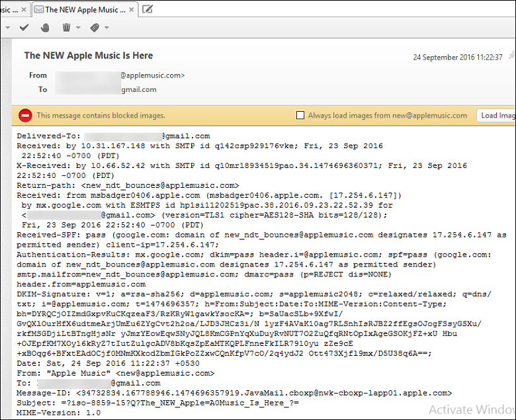Enable always load images from new@applemusic.com
This screenshot has width=516, height=420.
click(x=300, y=115)
